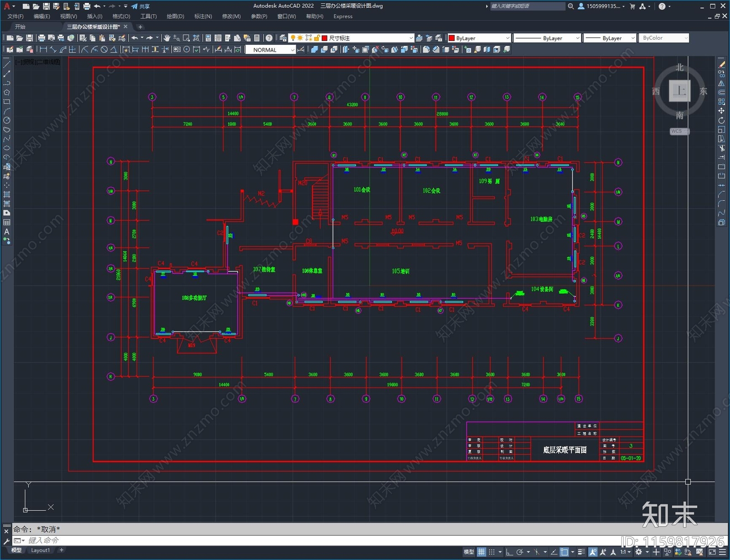This screenshot has height=560, width=730.
Task: Open the Layer Properties manager icon
Action: click(x=283, y=38)
